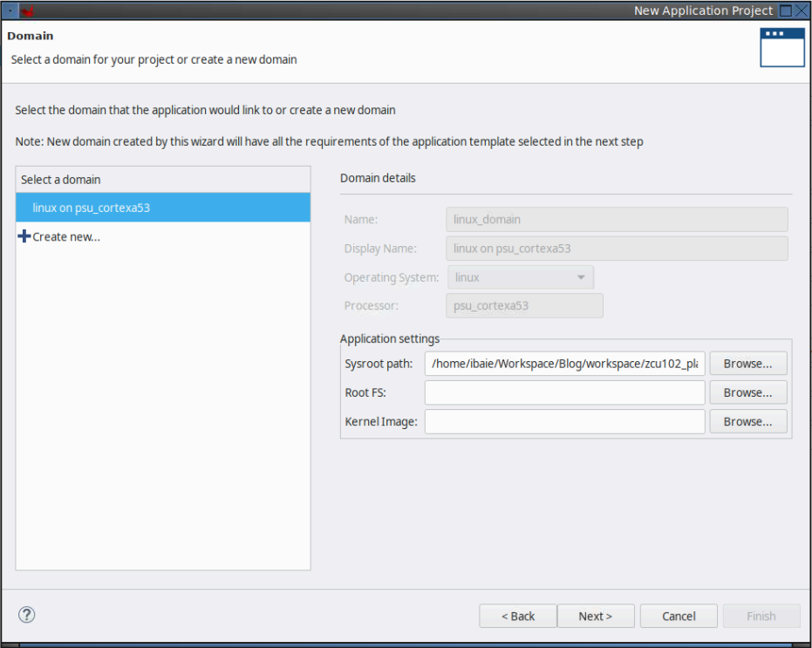Click the red application icon in title bar
This screenshot has width=812, height=648.
tap(28, 10)
